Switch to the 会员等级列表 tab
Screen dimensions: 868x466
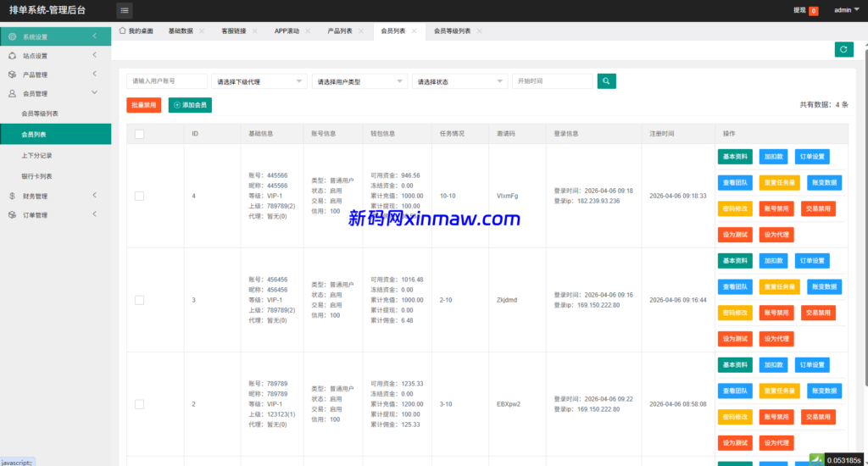tap(453, 31)
